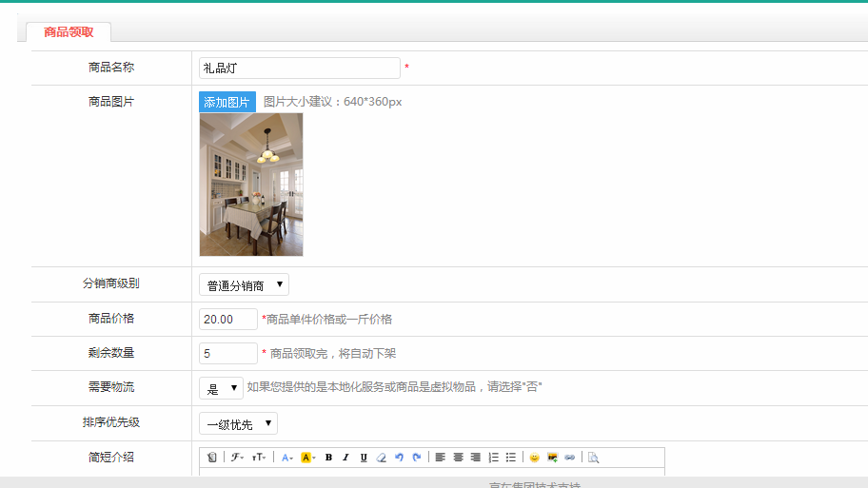The image size is (868, 488).
Task: Click the 添加图片 button
Action: pyautogui.click(x=227, y=102)
